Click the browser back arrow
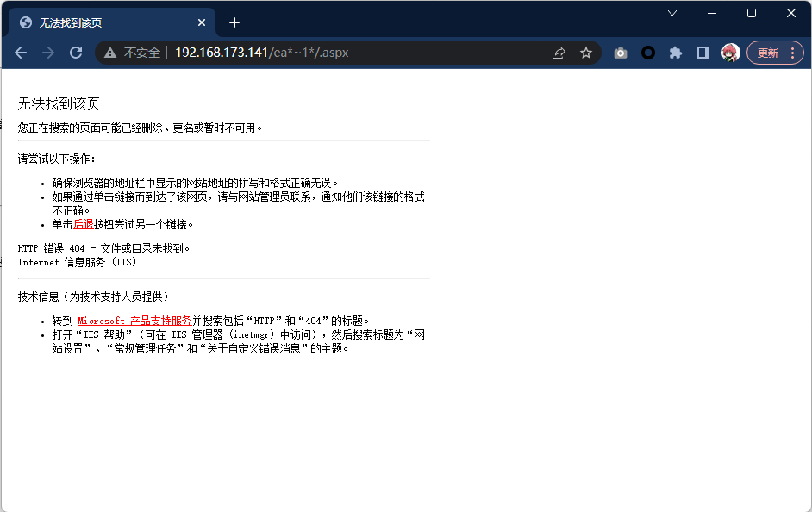Viewport: 812px width, 512px height. [21, 53]
